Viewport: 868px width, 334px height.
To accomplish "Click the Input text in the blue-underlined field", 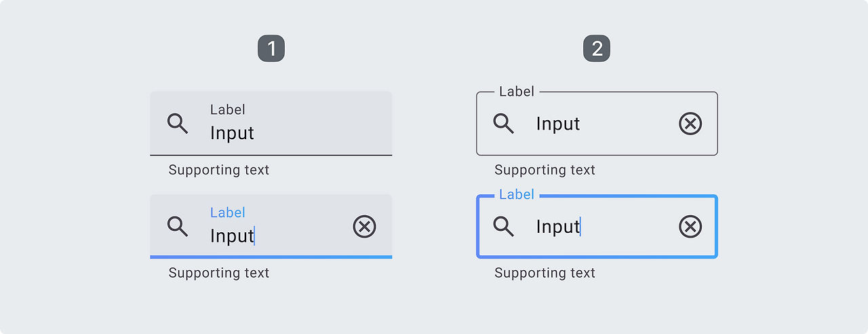I will (x=232, y=236).
